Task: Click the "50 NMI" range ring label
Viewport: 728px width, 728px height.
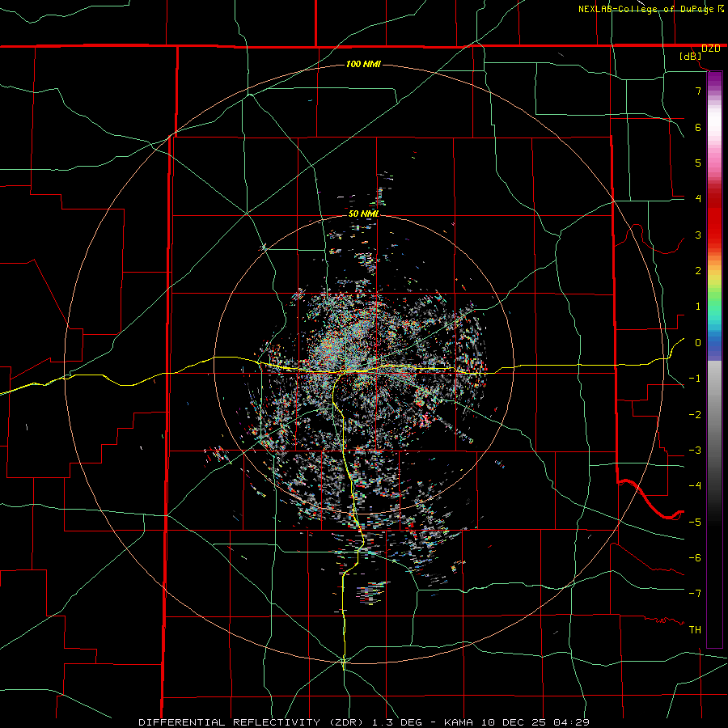Action: [363, 214]
